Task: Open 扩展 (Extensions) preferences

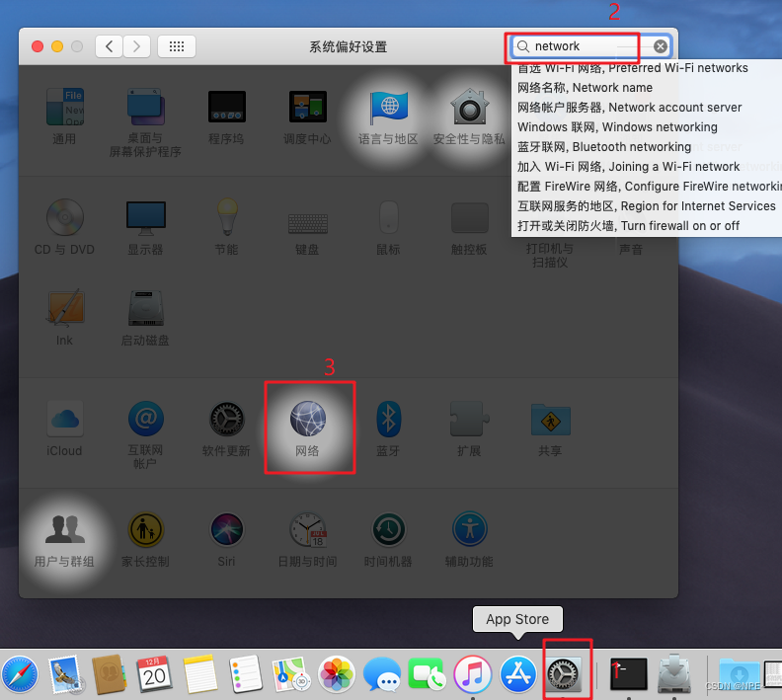Action: pos(469,428)
